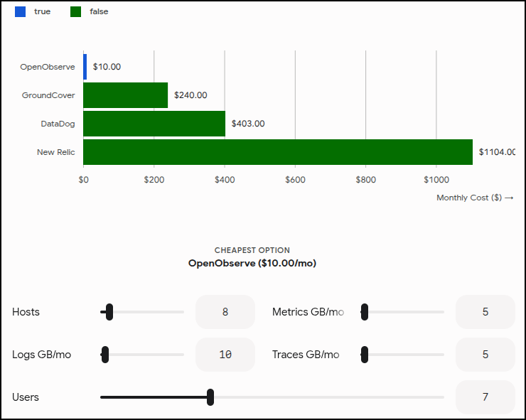The height and width of the screenshot is (420, 526).
Task: Click the New Relic axis label
Action: 55,152
